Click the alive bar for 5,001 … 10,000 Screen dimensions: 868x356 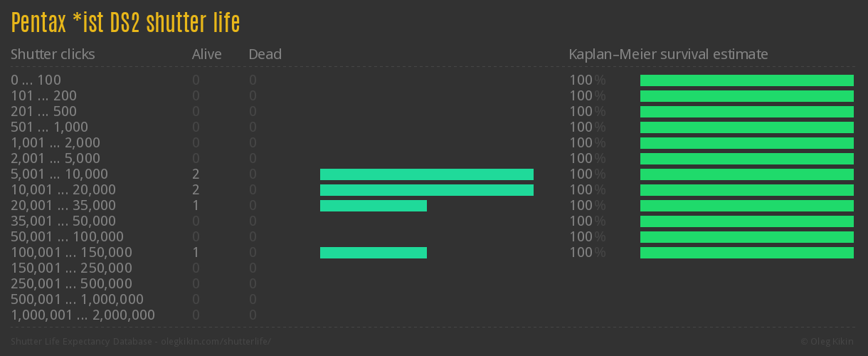[x=426, y=174]
